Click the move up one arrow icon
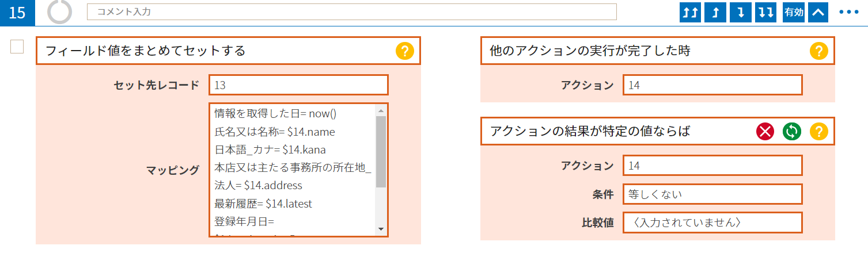The height and width of the screenshot is (253, 868). coord(715,12)
